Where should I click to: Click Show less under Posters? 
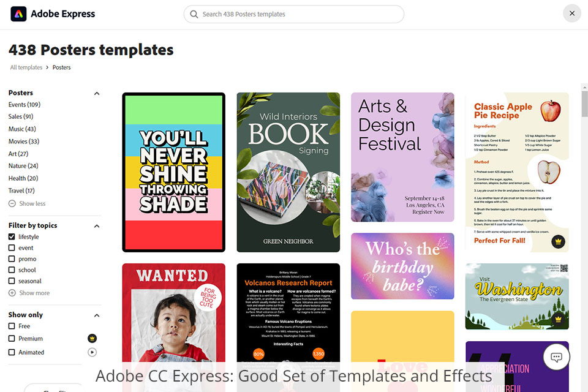[32, 203]
